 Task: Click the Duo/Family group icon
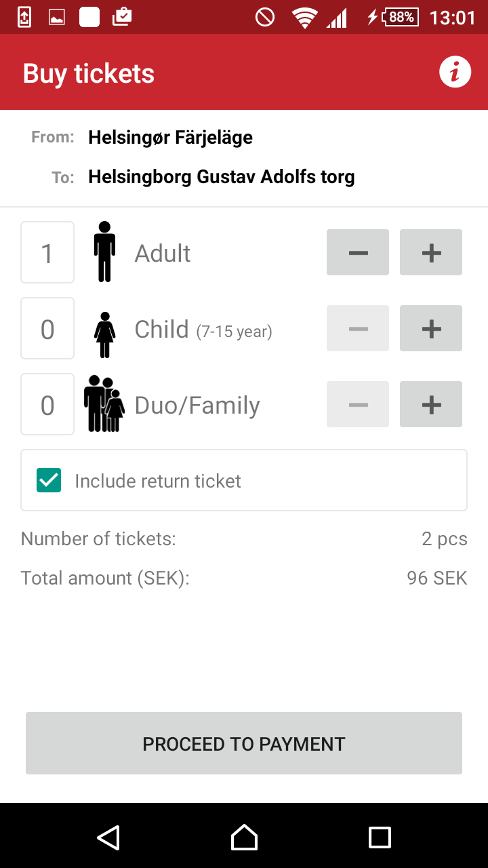click(x=104, y=403)
